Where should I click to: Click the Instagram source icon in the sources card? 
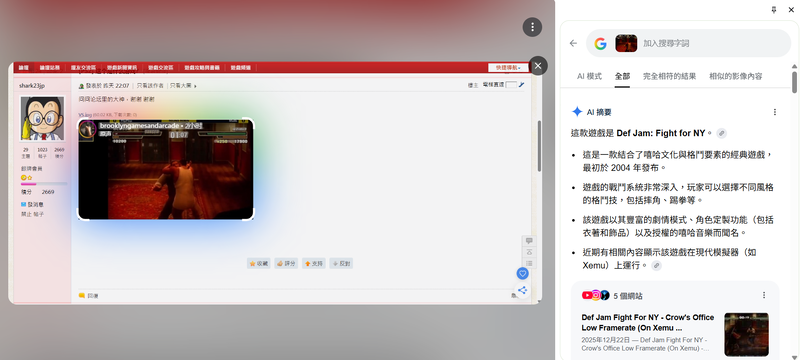tap(595, 295)
